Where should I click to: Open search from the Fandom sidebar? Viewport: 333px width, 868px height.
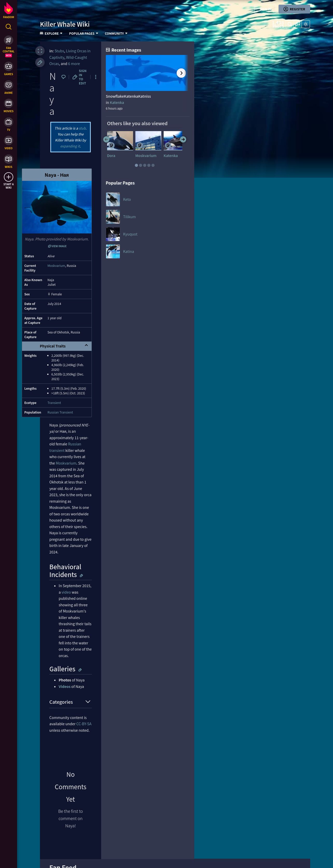click(x=9, y=27)
